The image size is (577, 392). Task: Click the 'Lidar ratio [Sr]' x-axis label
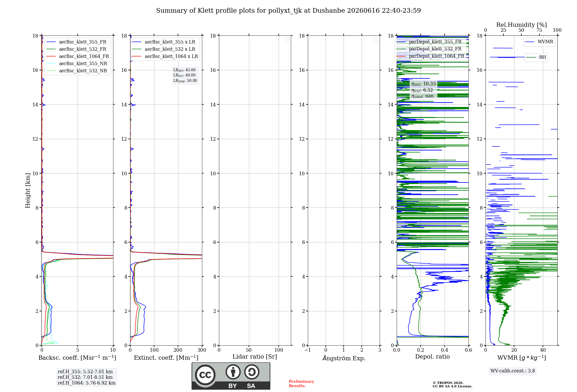coord(255,357)
